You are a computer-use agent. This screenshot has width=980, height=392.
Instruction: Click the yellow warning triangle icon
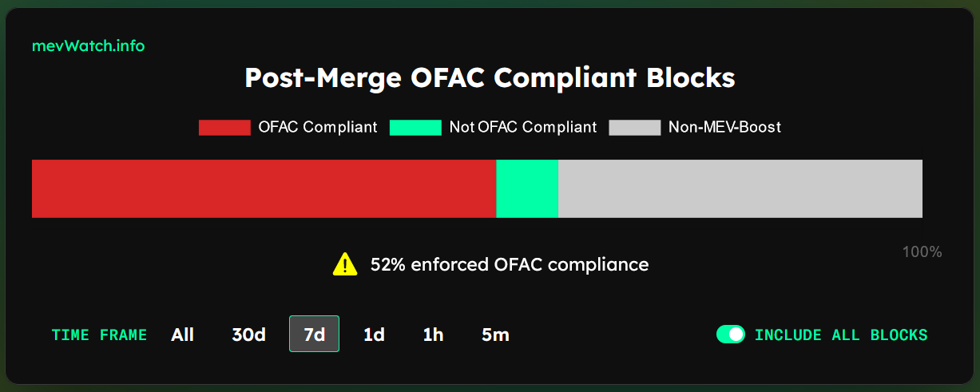click(x=345, y=263)
